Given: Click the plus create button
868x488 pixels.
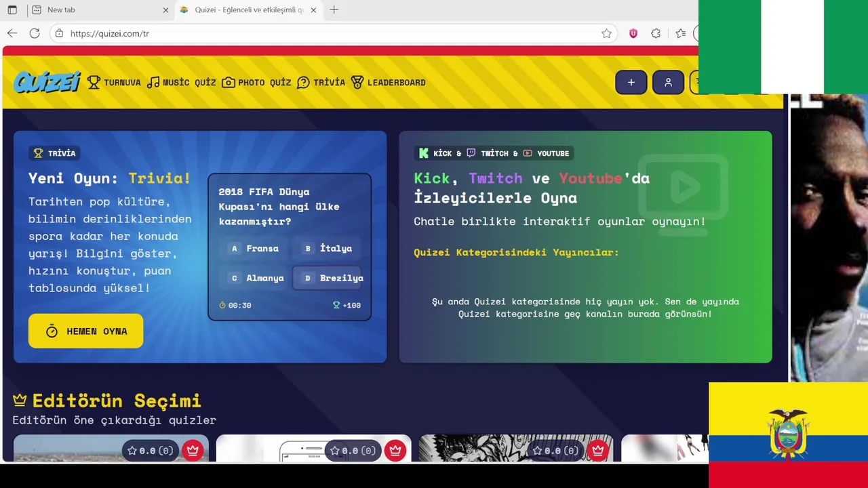Looking at the screenshot, I should [631, 82].
